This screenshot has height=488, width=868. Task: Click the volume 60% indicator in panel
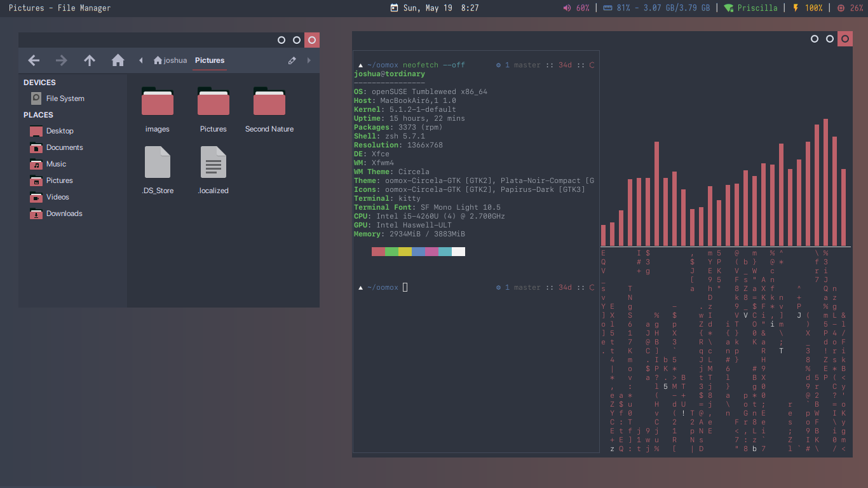pyautogui.click(x=576, y=8)
